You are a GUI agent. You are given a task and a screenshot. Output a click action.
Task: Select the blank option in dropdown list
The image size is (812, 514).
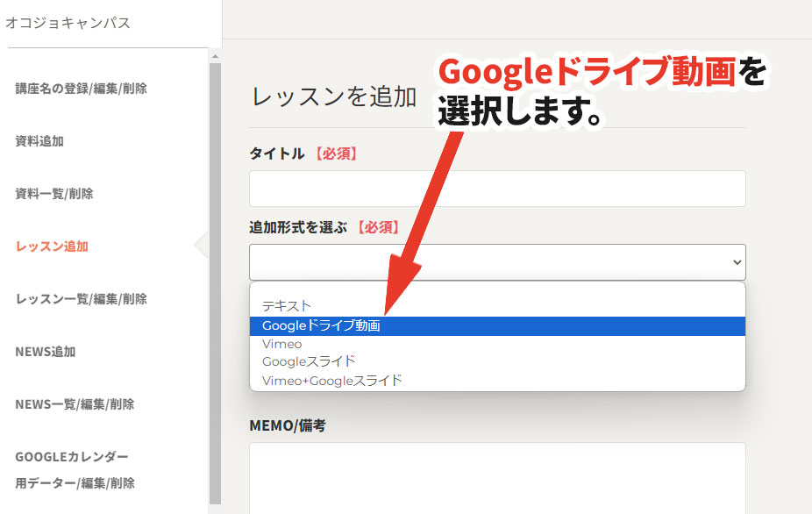pyautogui.click(x=497, y=290)
